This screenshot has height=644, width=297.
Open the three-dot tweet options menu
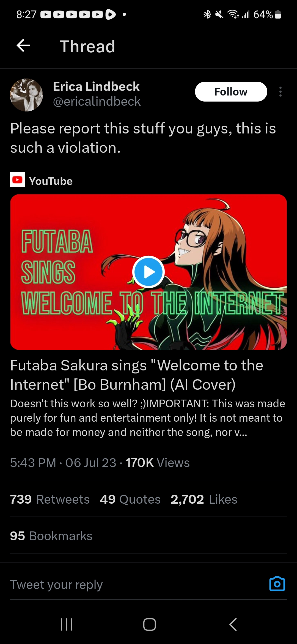[280, 92]
